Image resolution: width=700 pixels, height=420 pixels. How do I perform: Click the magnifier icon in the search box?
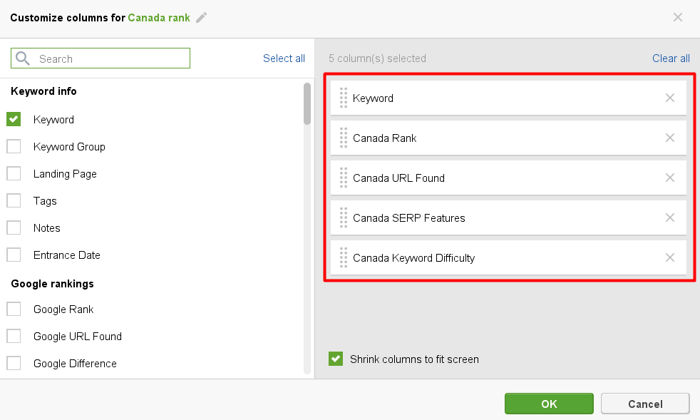tap(22, 58)
